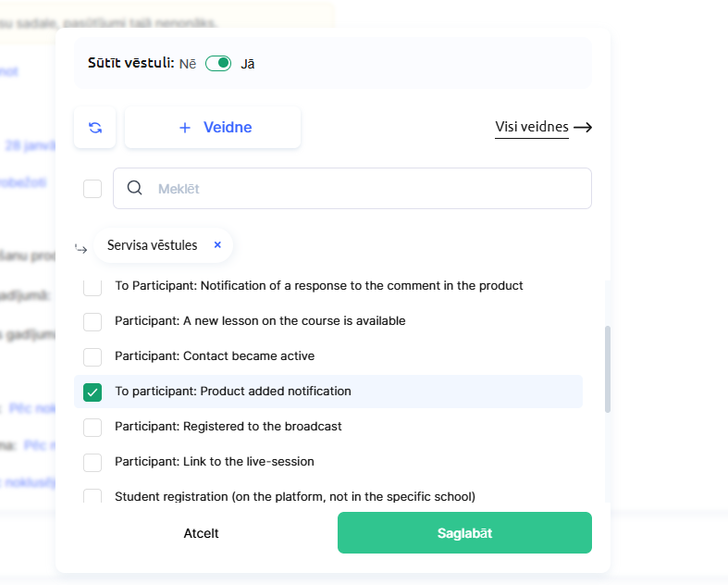Screen dimensions: 728x585
Task: Check Participant: Link to the live-session
Action: 93,462
